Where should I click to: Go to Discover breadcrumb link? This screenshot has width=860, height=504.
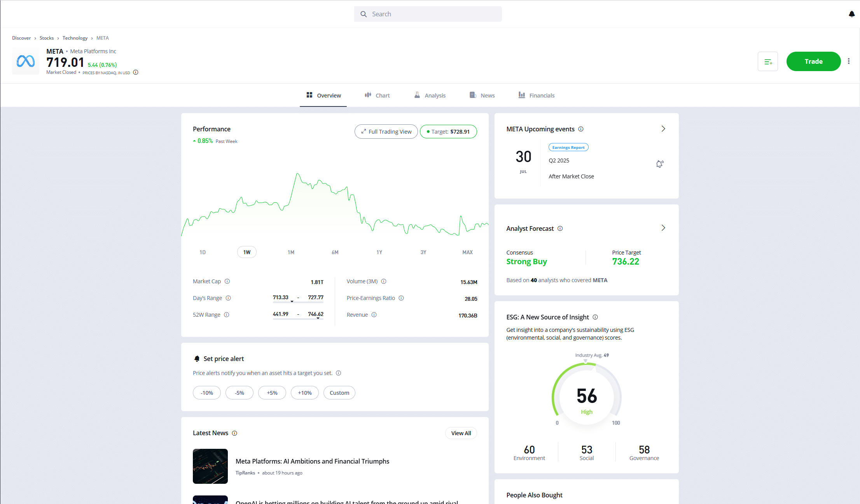[21, 38]
